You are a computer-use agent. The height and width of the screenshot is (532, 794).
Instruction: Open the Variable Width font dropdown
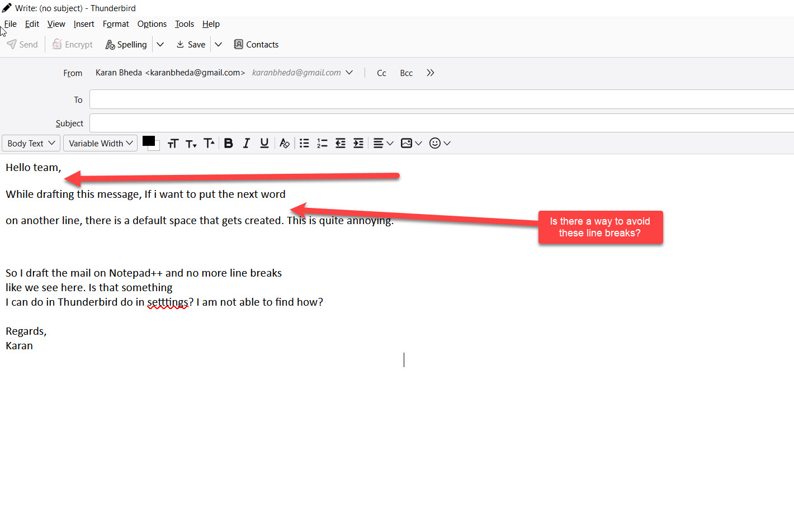(100, 143)
